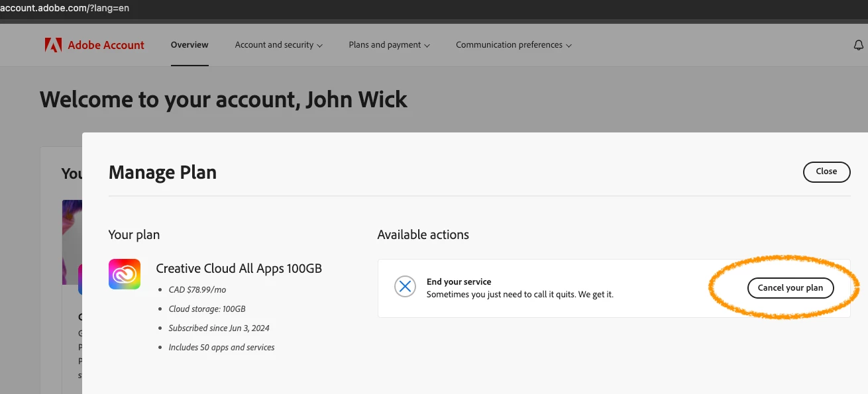Viewport: 868px width, 394px height.
Task: Open the notifications bell icon
Action: (x=858, y=45)
